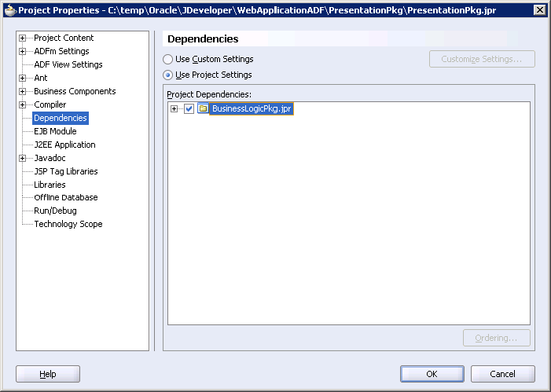Uncheck the BusinessLogicPkg.jpr dependency checkbox
This screenshot has height=392, width=551.
tap(189, 109)
